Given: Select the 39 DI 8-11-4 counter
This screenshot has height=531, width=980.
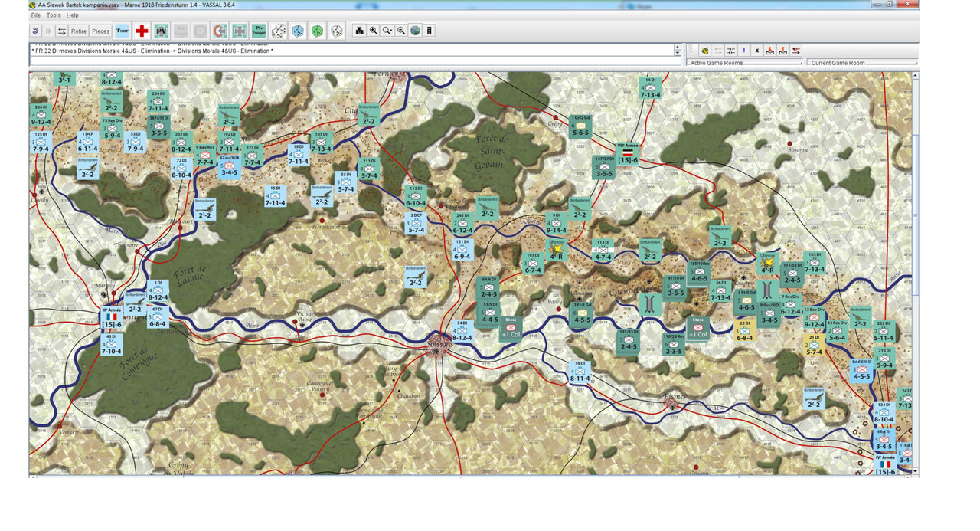Looking at the screenshot, I should point(579,372).
